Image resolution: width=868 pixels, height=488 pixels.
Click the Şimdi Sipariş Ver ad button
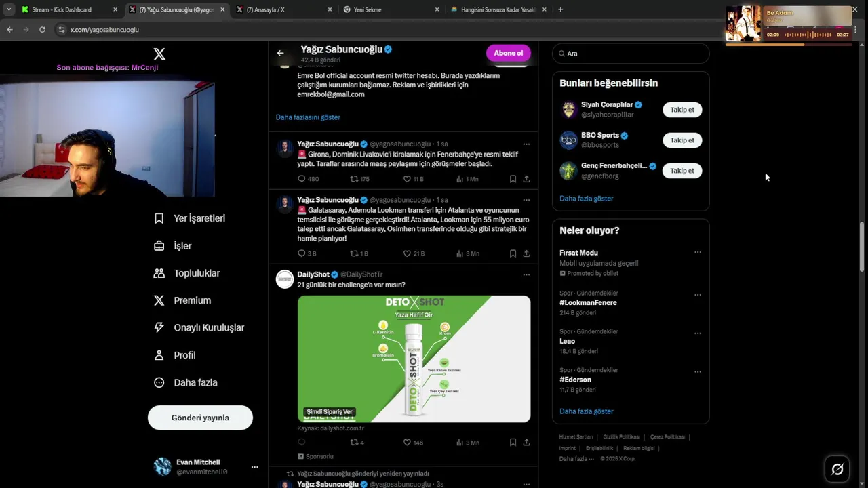pos(330,412)
